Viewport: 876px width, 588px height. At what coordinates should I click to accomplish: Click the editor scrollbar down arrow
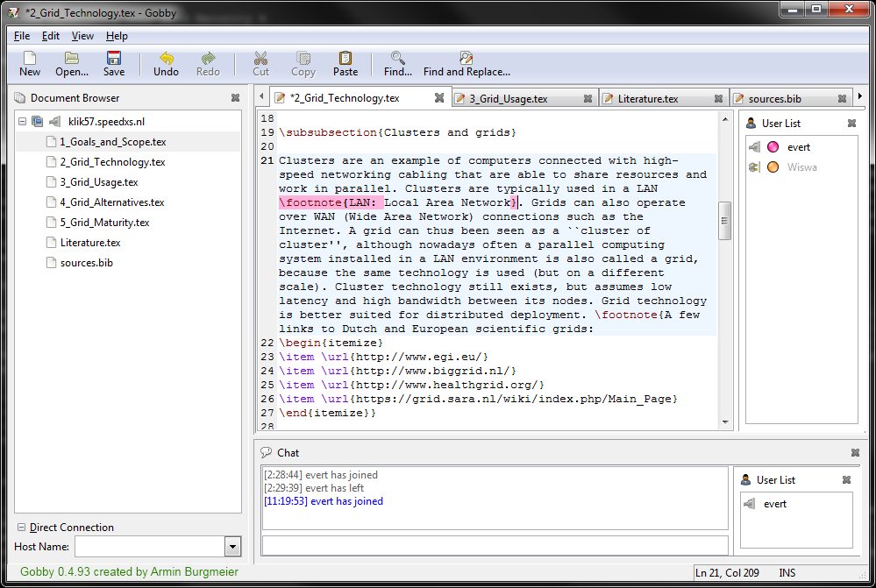pos(724,422)
